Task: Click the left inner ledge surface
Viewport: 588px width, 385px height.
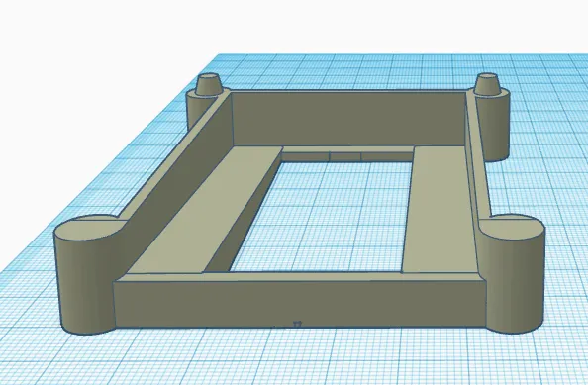Action: tap(206, 210)
